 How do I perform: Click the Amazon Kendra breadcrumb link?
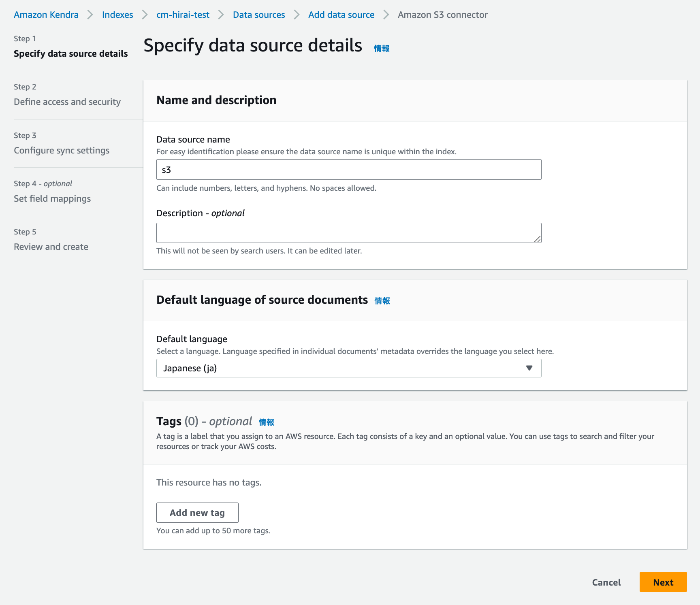point(46,15)
